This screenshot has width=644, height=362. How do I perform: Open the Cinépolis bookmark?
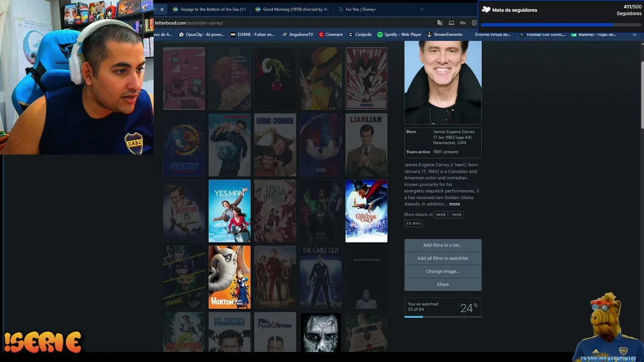[360, 35]
